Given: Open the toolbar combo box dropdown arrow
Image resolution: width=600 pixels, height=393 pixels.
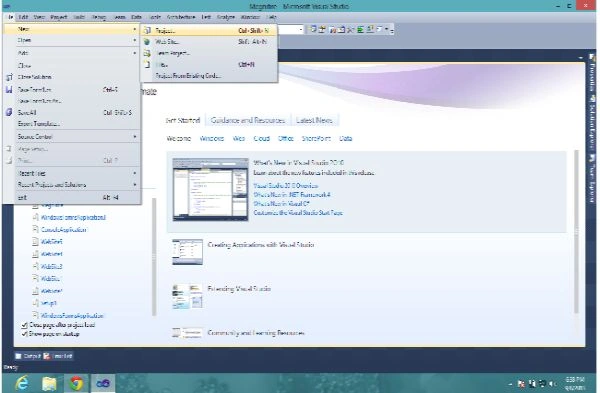Looking at the screenshot, I should tap(301, 29).
